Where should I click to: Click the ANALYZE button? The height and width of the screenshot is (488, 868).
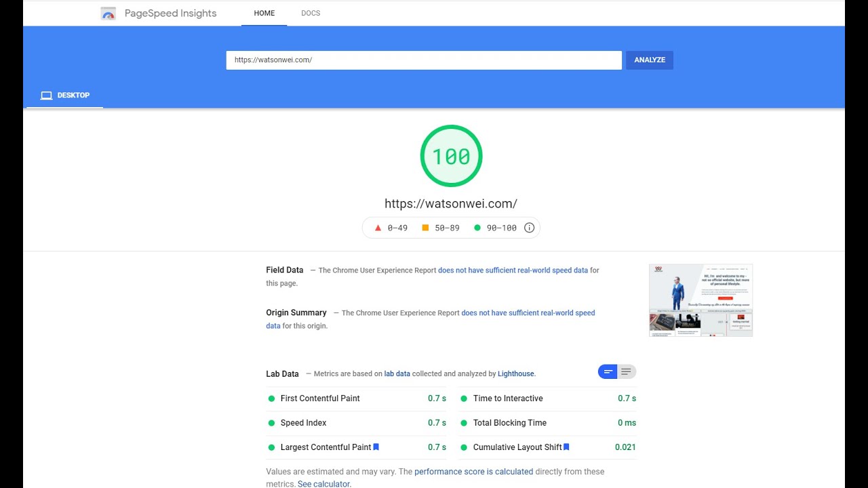[x=650, y=60]
